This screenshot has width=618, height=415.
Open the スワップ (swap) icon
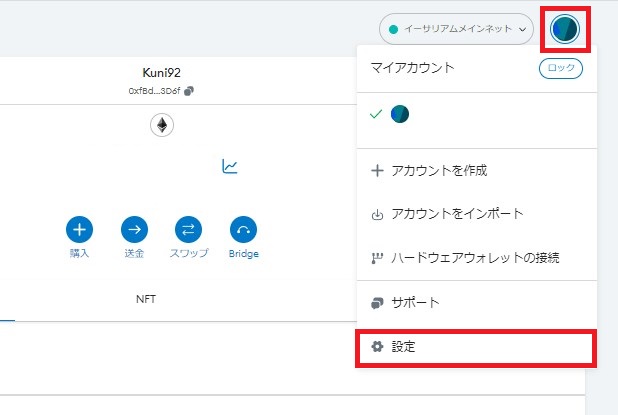point(188,229)
